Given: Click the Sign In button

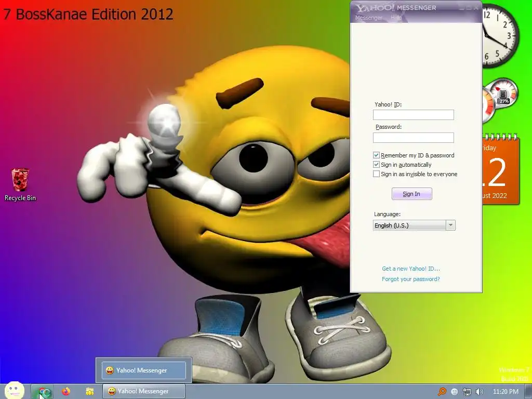Looking at the screenshot, I should [x=411, y=194].
